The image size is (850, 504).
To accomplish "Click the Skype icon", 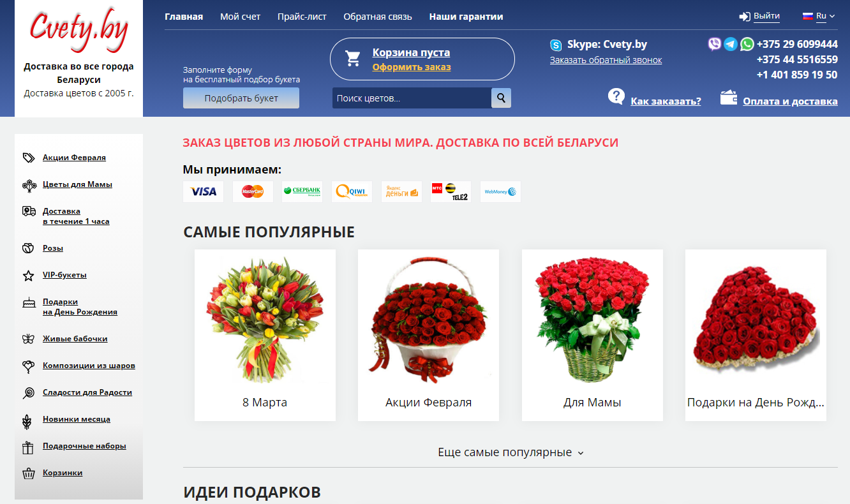I will coord(556,45).
